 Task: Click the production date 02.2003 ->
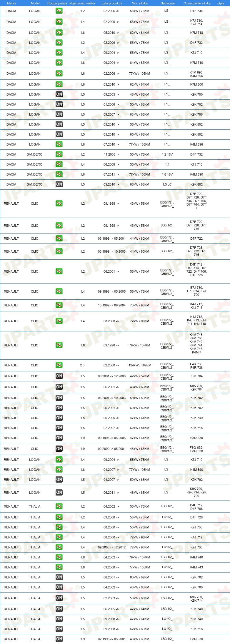coord(111,598)
